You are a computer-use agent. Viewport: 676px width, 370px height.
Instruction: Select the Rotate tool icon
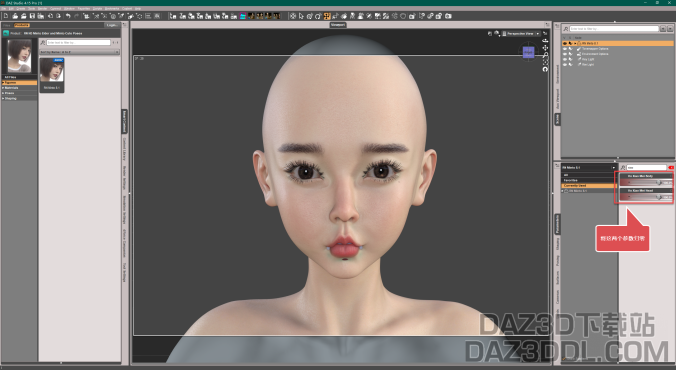pos(318,16)
